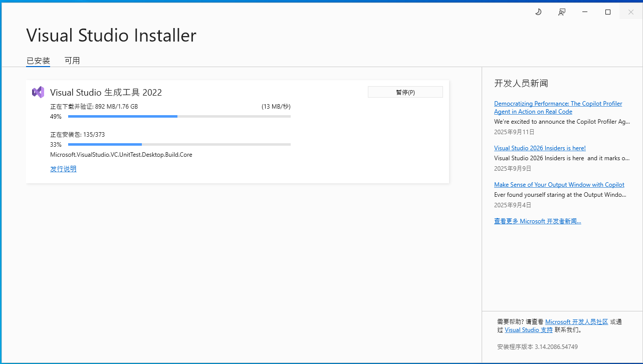Screen dimensions: 643x364
Task: Pause installation with 暂停(P) button
Action: pos(405,92)
